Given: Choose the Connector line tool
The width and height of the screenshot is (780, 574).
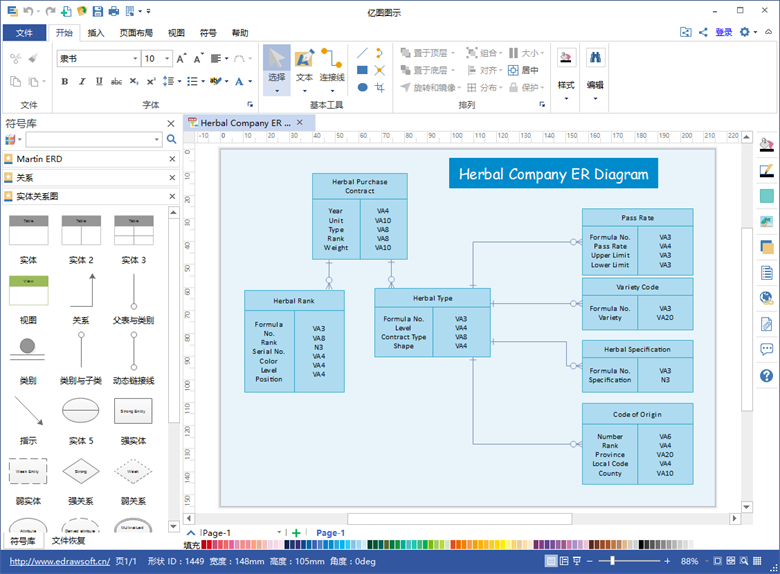Looking at the screenshot, I should pos(332,64).
